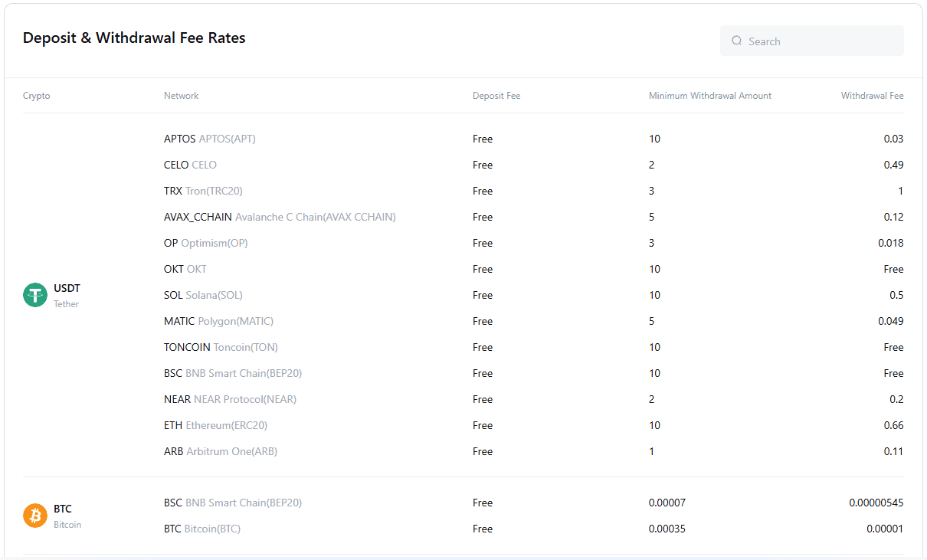This screenshot has height=560, width=927.
Task: Select the Toncoin(TON) network row
Action: tap(221, 348)
